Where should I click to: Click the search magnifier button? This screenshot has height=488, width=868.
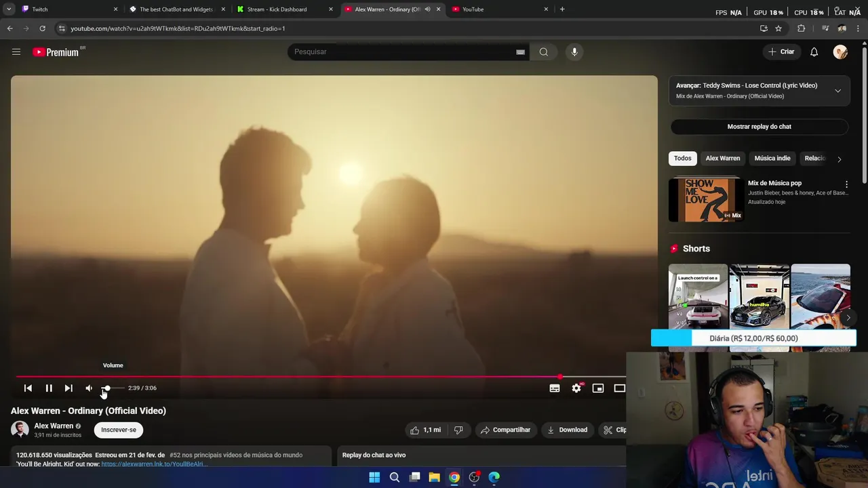[x=543, y=52]
